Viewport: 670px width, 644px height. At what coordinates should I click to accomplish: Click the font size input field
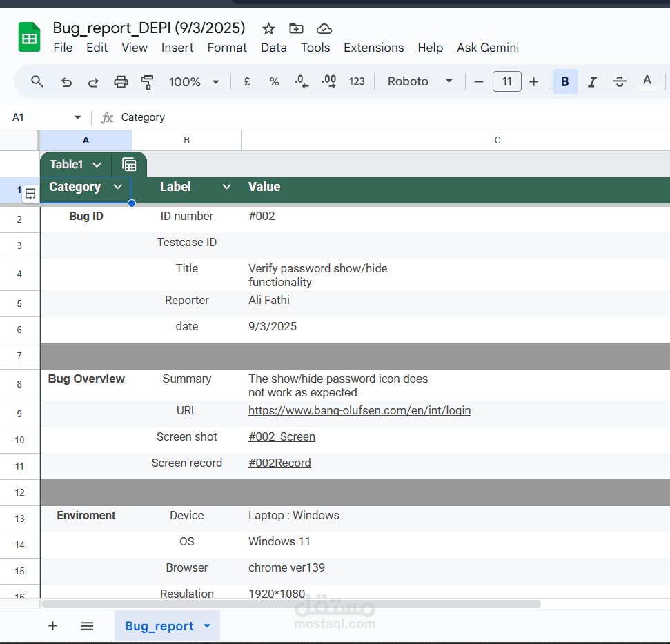(x=506, y=81)
